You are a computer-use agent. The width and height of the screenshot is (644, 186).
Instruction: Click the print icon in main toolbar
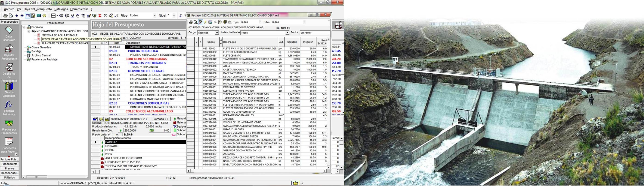(5, 16)
